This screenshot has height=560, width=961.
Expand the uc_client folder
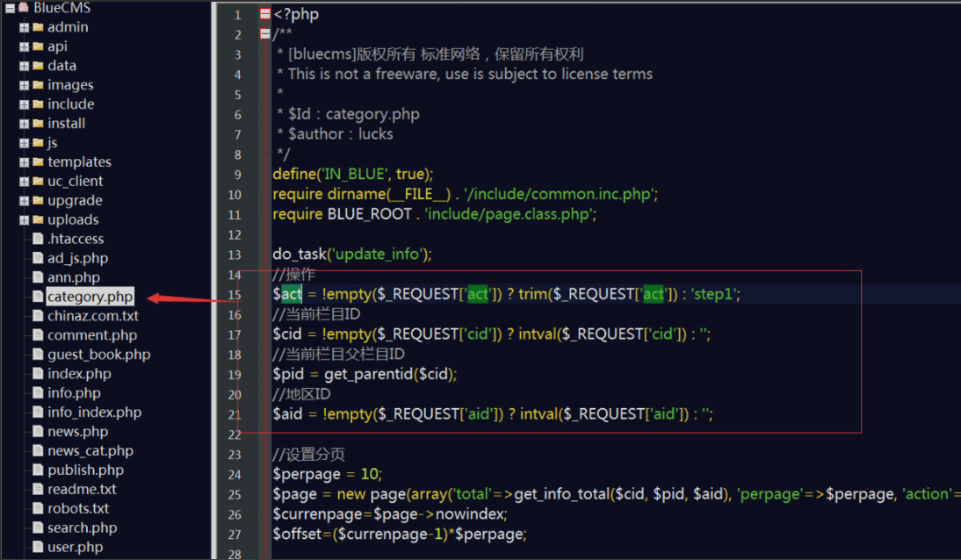click(24, 182)
